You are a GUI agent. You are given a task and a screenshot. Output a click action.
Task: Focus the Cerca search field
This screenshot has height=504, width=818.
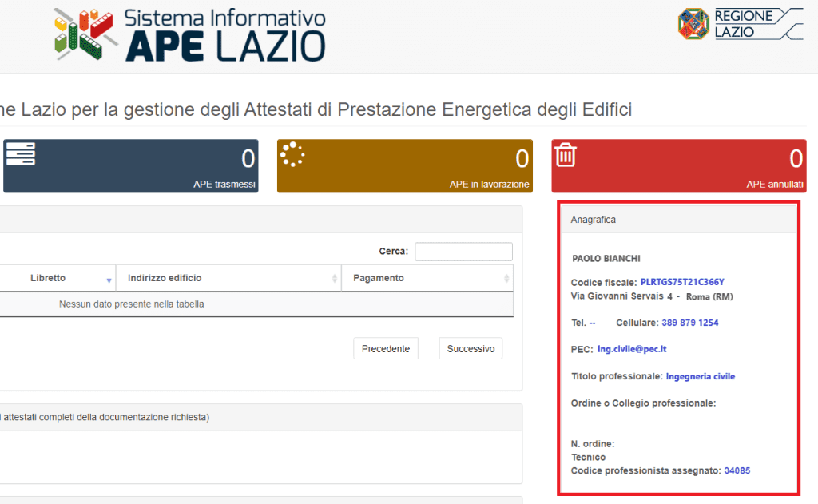tap(464, 252)
